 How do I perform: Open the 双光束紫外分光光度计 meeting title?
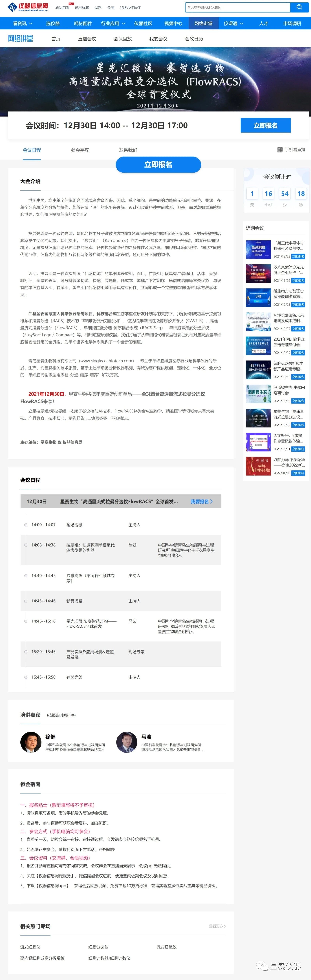tap(289, 270)
